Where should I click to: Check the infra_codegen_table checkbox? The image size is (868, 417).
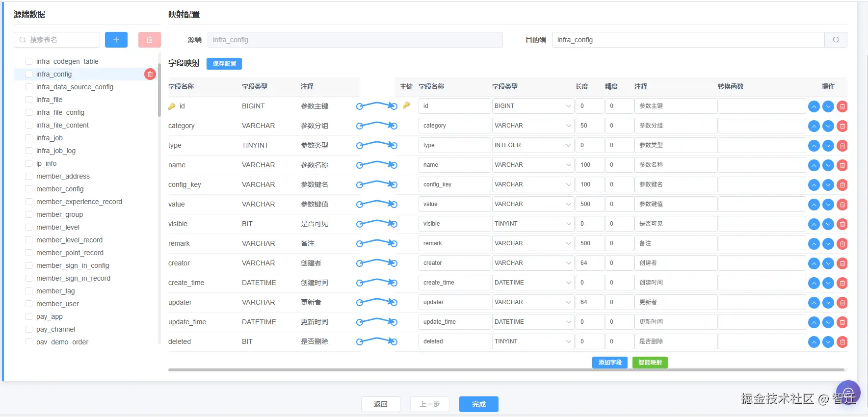(29, 61)
